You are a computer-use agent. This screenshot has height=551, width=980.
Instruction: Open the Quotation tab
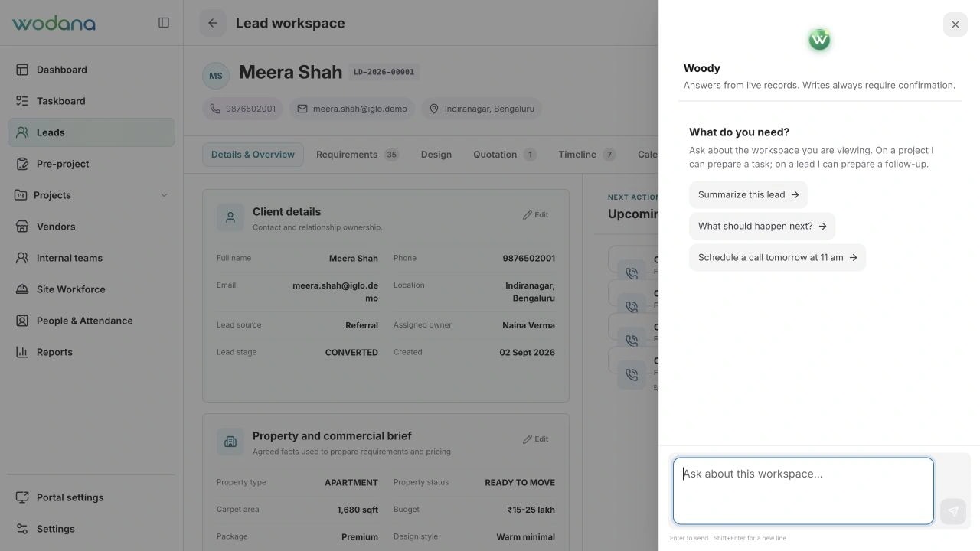pos(505,155)
